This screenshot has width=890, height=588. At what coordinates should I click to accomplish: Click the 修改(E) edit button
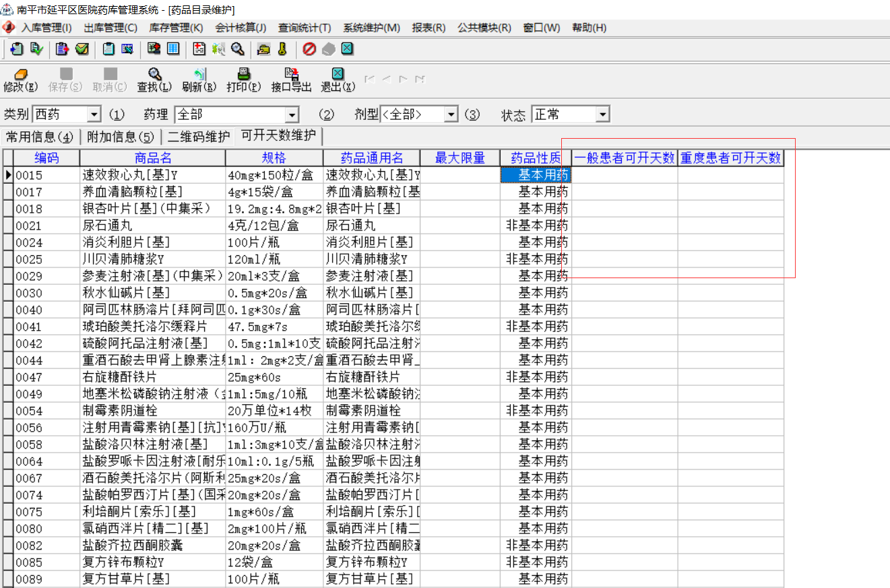click(x=21, y=80)
